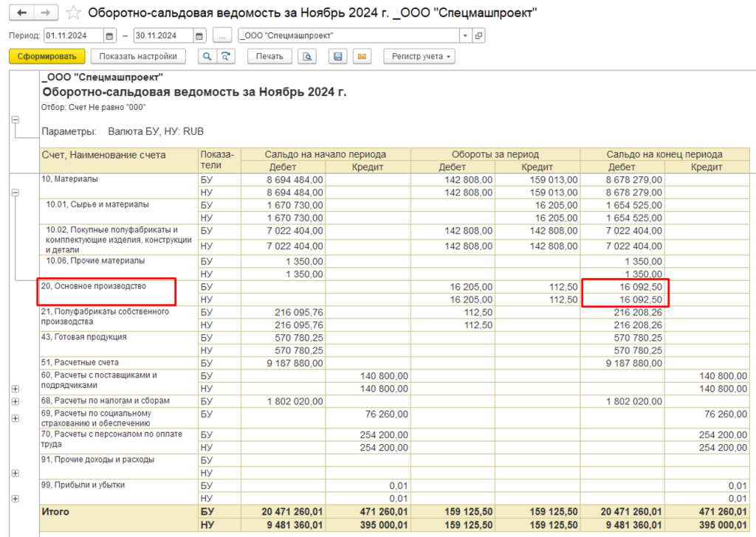This screenshot has height=537, width=756.
Task: Open print preview icon next to Печать
Action: [307, 56]
